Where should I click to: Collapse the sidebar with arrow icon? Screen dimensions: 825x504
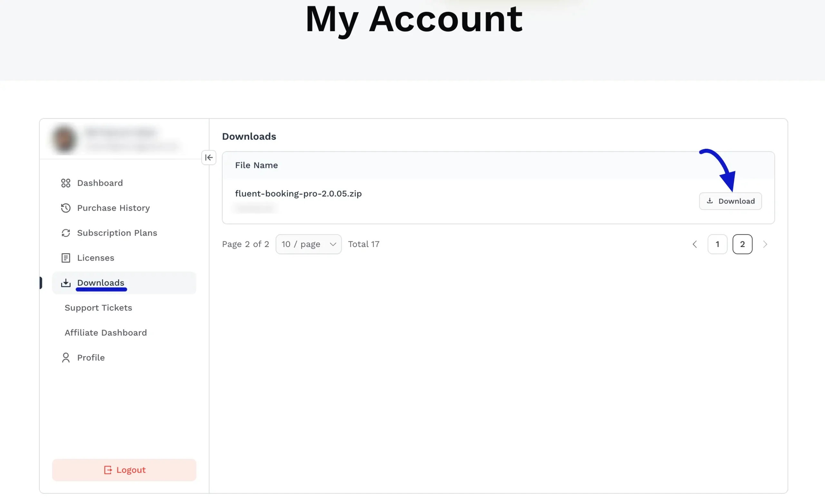coord(209,157)
